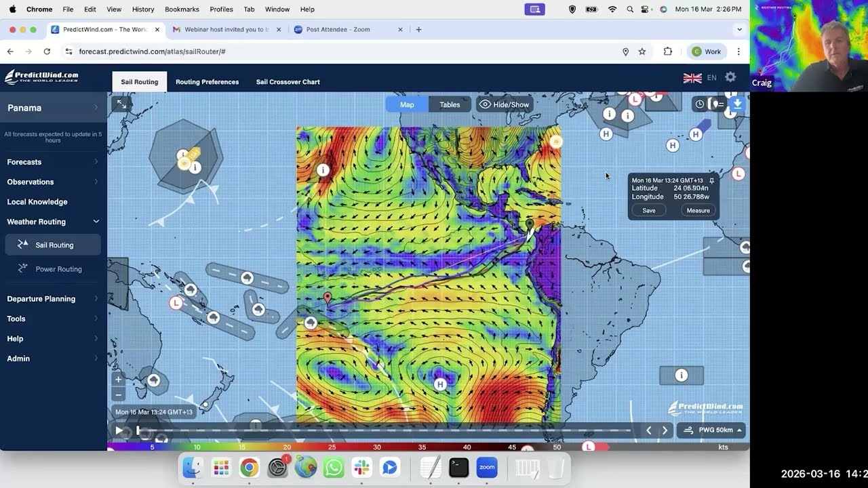
Task: Step to next forecast time
Action: pyautogui.click(x=665, y=430)
